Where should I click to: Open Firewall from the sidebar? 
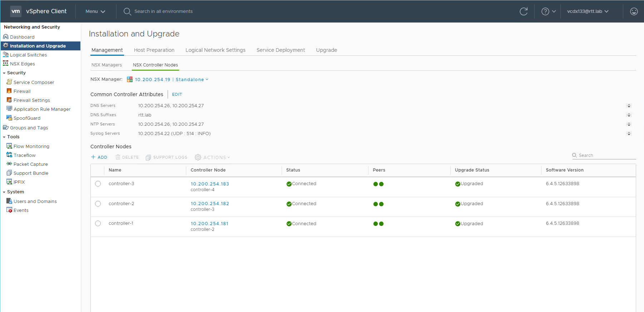click(22, 91)
